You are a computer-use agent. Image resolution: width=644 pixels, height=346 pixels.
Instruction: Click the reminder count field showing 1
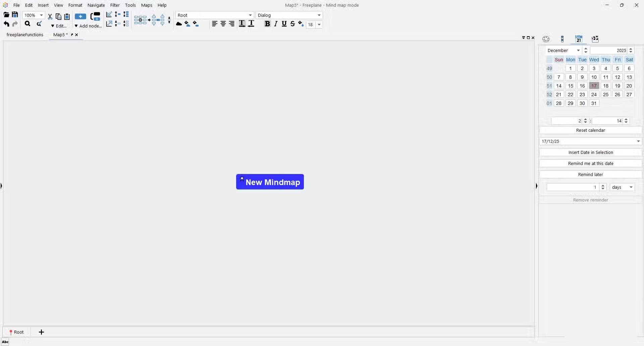[x=574, y=187]
